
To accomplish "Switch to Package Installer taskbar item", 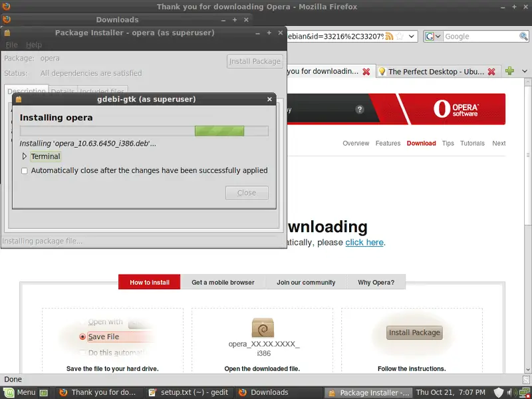I will [x=368, y=392].
